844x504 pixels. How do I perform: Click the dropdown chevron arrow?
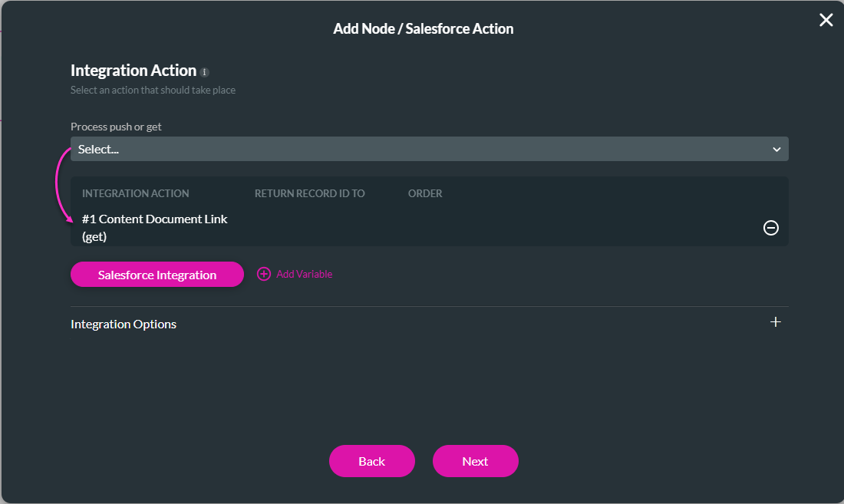tap(776, 150)
